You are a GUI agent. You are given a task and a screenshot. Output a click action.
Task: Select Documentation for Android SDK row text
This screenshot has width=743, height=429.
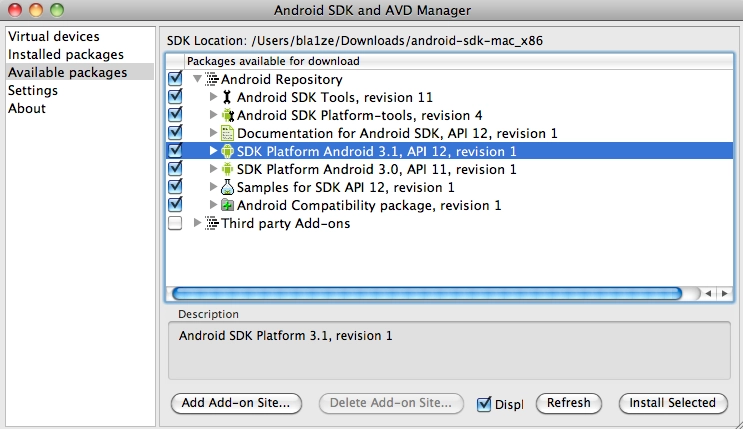[397, 133]
